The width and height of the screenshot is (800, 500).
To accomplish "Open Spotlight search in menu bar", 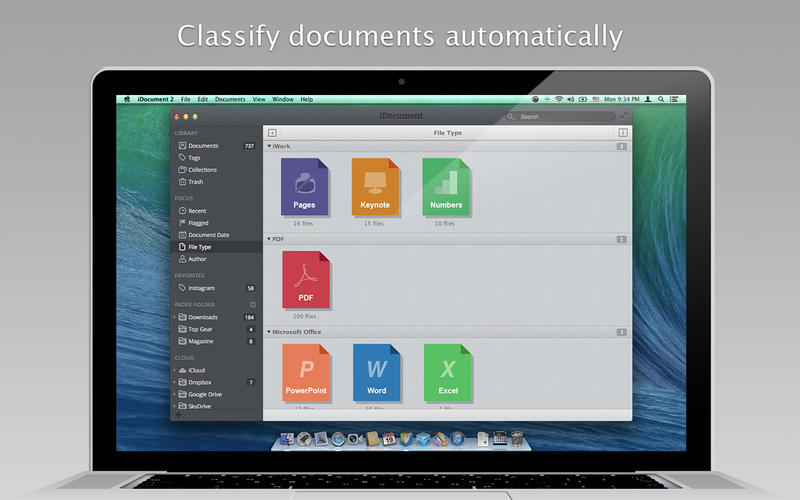I will click(661, 99).
